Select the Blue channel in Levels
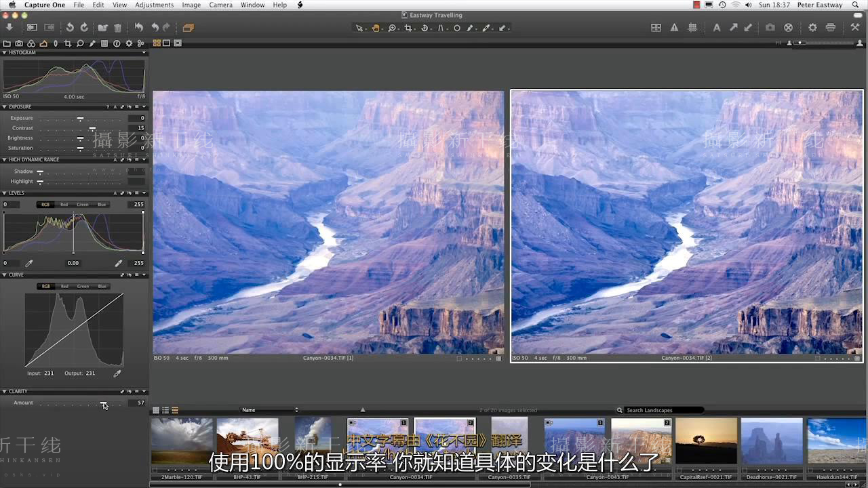Image resolution: width=868 pixels, height=488 pixels. click(101, 205)
